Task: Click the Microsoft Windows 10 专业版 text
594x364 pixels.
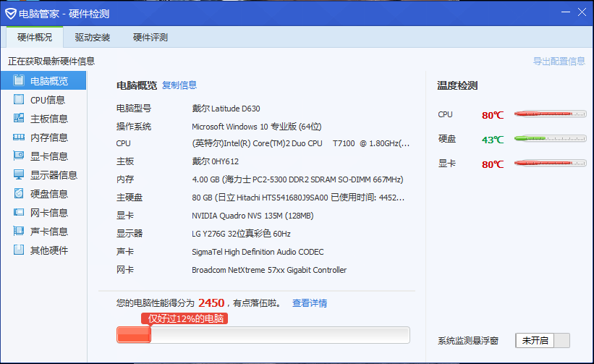Action: point(256,127)
